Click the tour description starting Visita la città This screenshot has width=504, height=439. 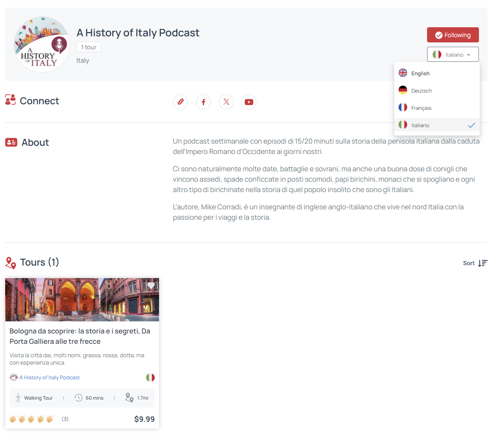[x=77, y=359]
